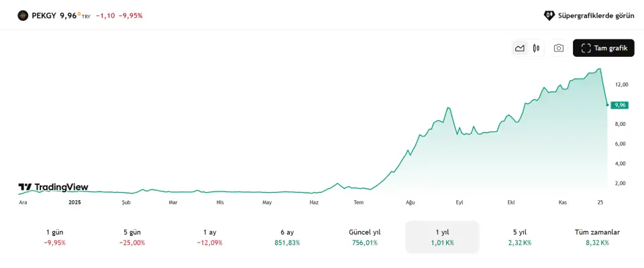The height and width of the screenshot is (268, 644).
Task: Take a chart snapshot with camera icon
Action: coord(558,48)
